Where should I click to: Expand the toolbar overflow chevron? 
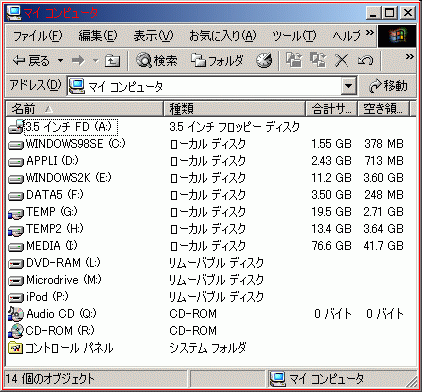pos(410,57)
